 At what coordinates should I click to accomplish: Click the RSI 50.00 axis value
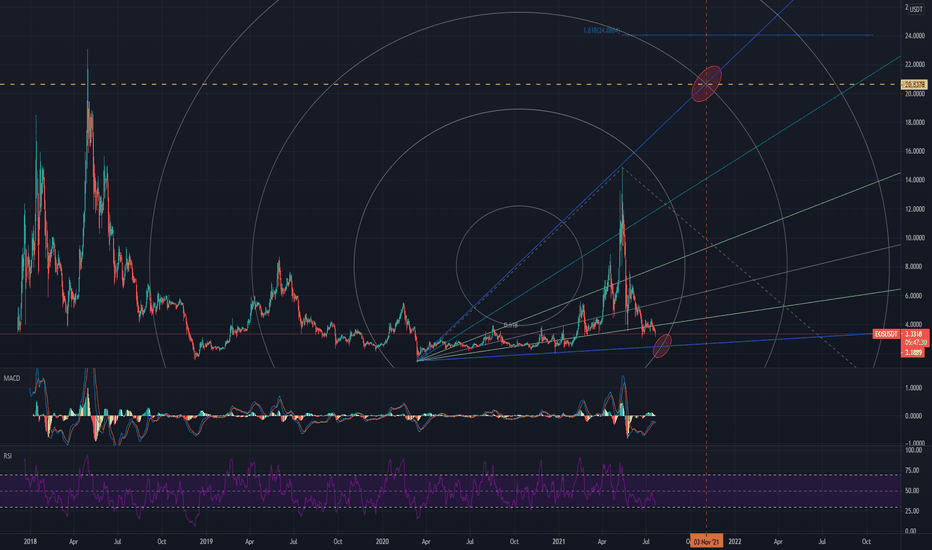[x=914, y=491]
